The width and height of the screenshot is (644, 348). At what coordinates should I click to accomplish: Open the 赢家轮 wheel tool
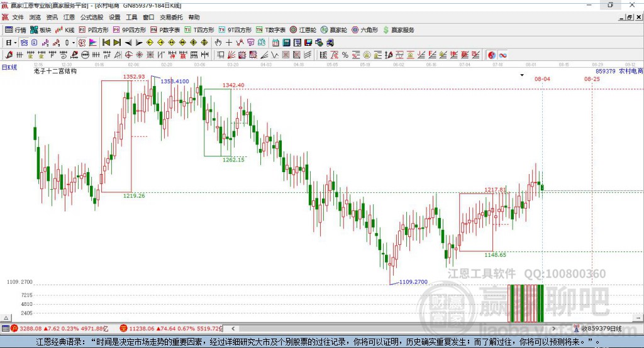pos(334,30)
